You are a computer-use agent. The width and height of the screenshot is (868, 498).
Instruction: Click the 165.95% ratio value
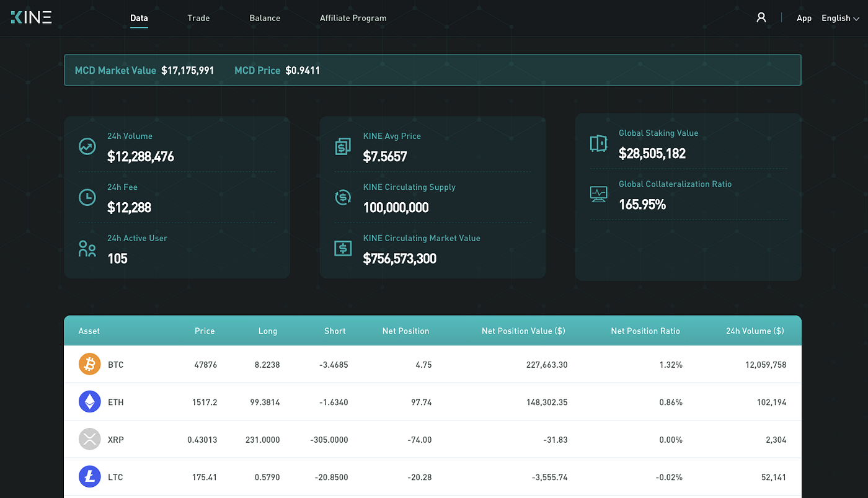[642, 205]
